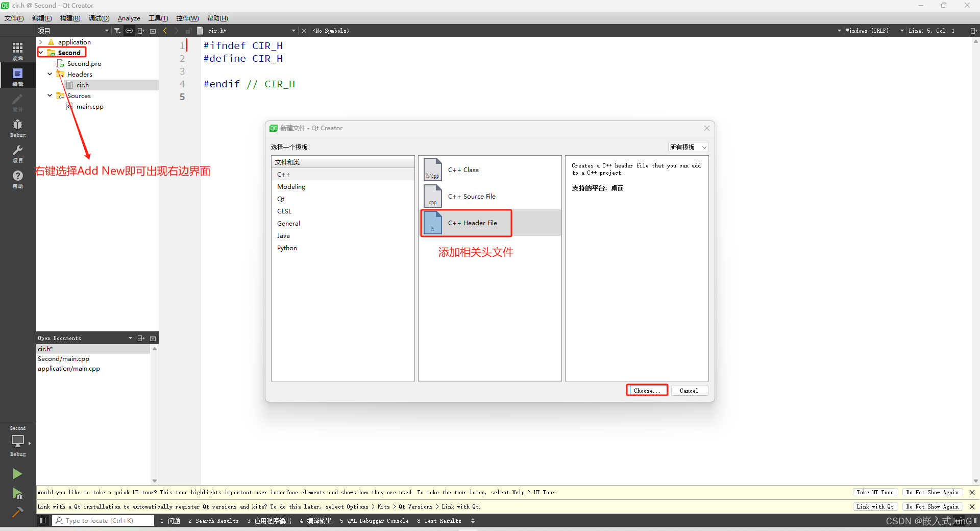Start debugging with the Run-debug icon

pos(17,493)
